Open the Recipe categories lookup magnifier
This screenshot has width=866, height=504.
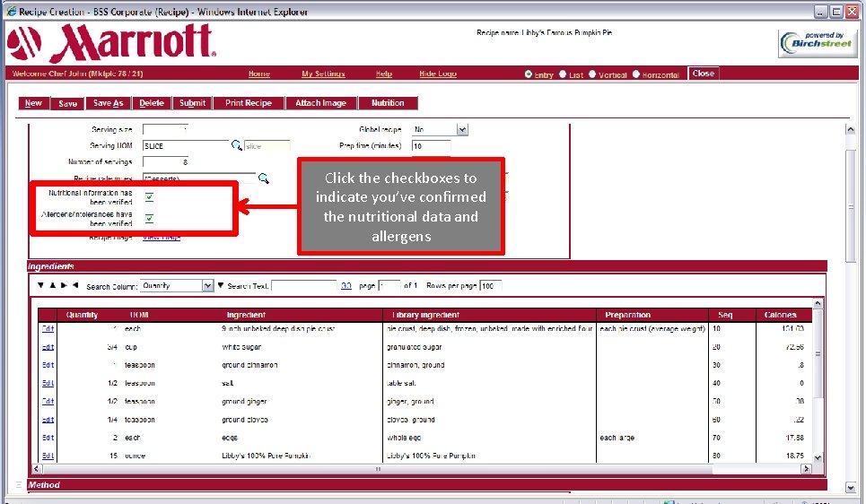click(264, 178)
